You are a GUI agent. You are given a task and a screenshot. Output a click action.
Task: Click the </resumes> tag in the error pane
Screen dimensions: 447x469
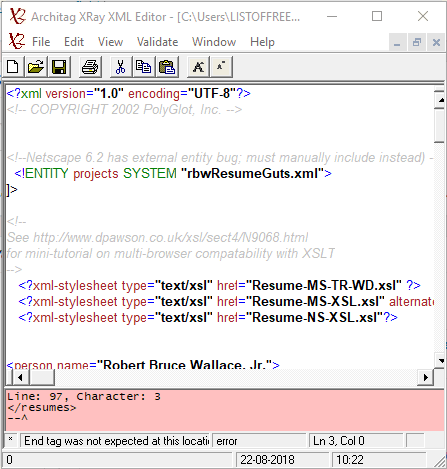(x=42, y=407)
